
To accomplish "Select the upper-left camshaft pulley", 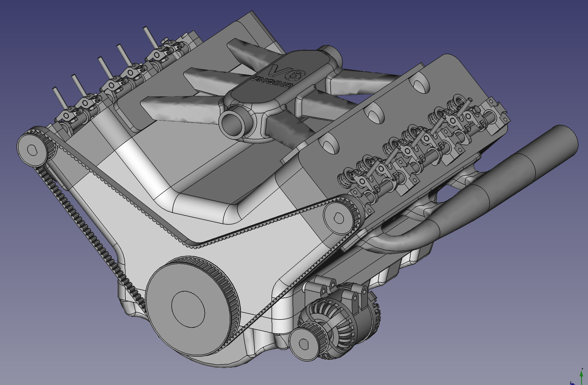I will pos(32,150).
